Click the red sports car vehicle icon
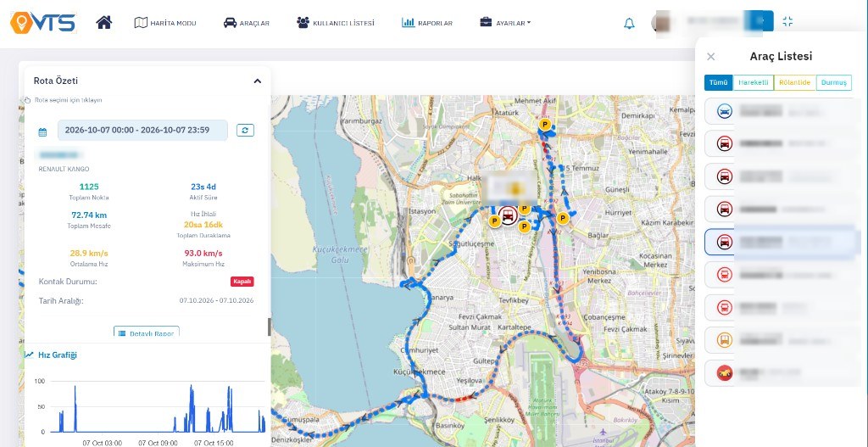Image resolution: width=868 pixels, height=447 pixels. point(724,372)
